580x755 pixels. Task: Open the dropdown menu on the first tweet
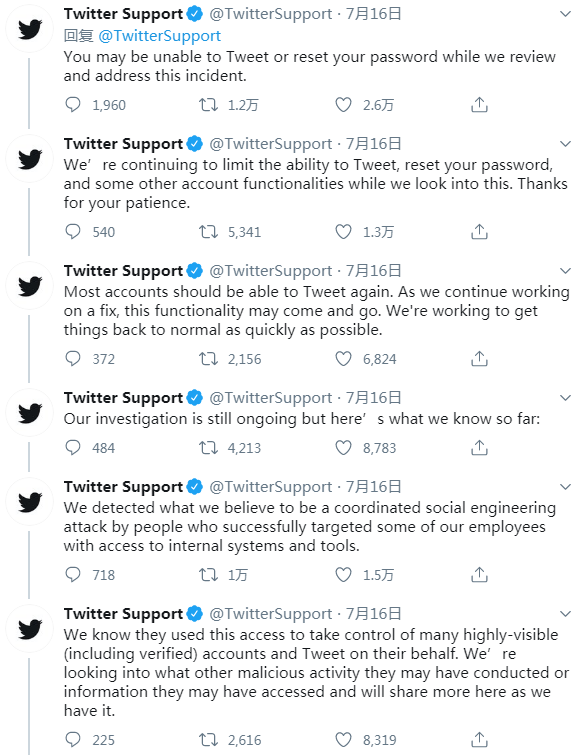click(566, 14)
